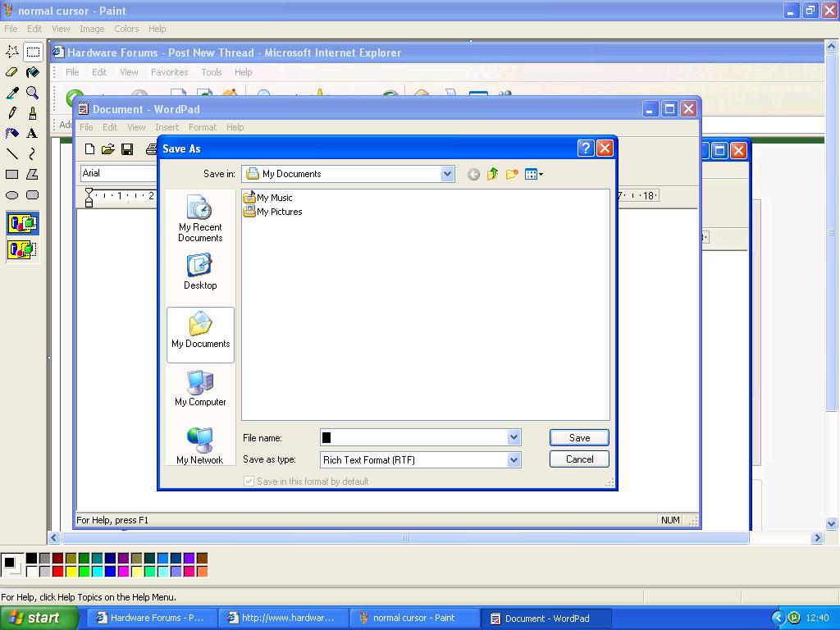Open Favorites menu in Internet Explorer

click(169, 72)
